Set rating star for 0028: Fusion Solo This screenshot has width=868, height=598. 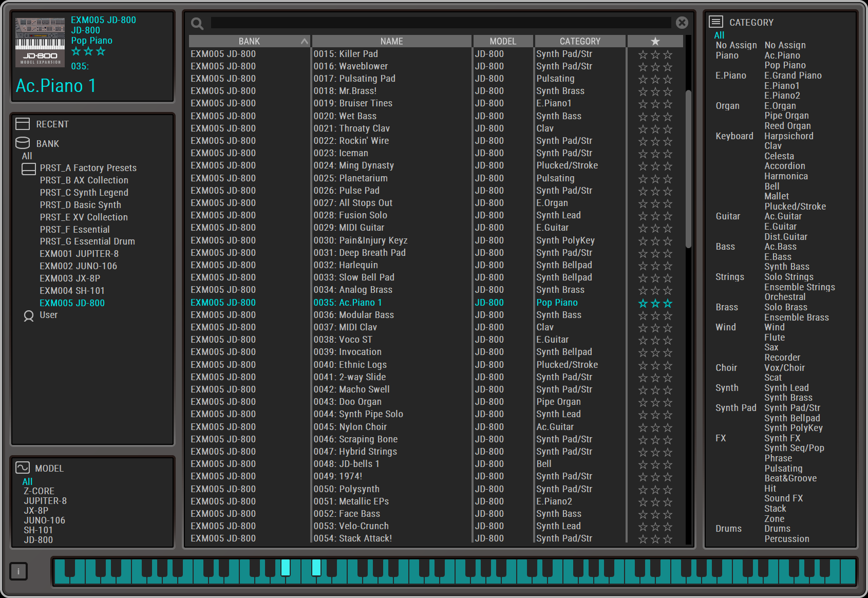655,216
